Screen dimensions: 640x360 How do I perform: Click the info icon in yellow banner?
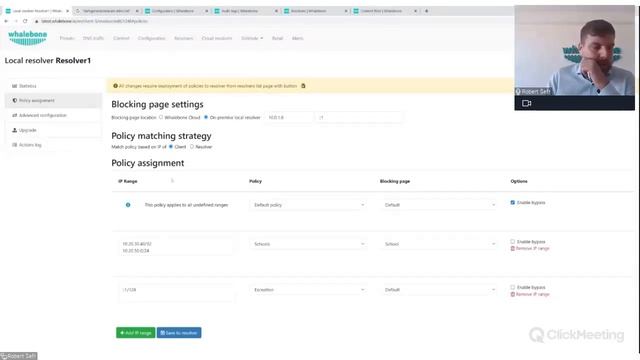(x=116, y=86)
